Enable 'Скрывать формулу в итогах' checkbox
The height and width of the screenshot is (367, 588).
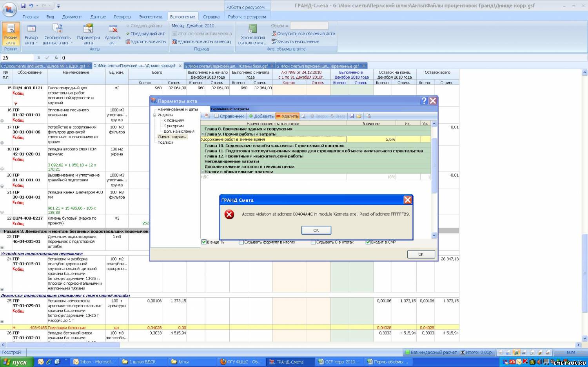pyautogui.click(x=241, y=242)
